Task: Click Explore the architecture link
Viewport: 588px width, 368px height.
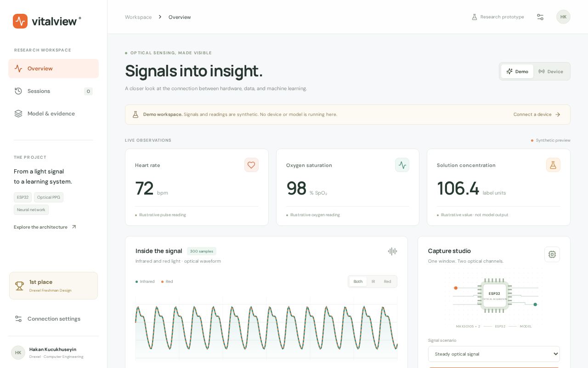Action: [x=45, y=227]
